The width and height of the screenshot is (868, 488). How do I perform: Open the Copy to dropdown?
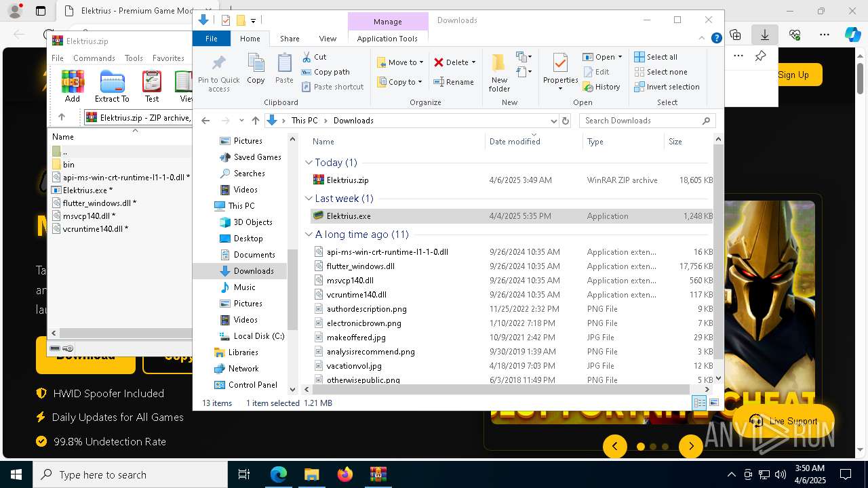point(401,82)
